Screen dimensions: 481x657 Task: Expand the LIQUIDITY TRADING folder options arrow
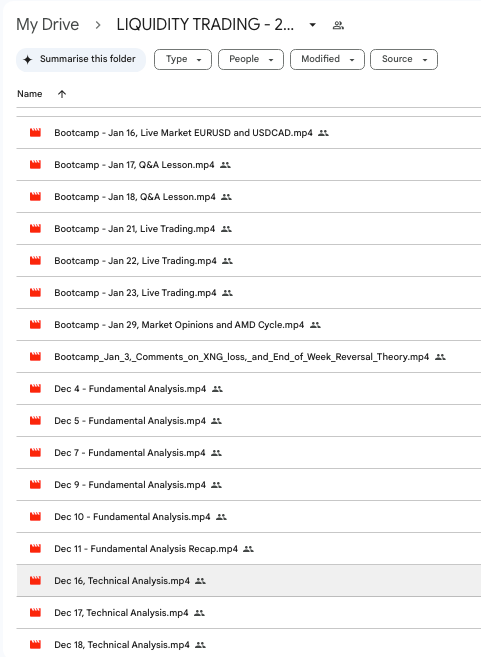coord(313,25)
